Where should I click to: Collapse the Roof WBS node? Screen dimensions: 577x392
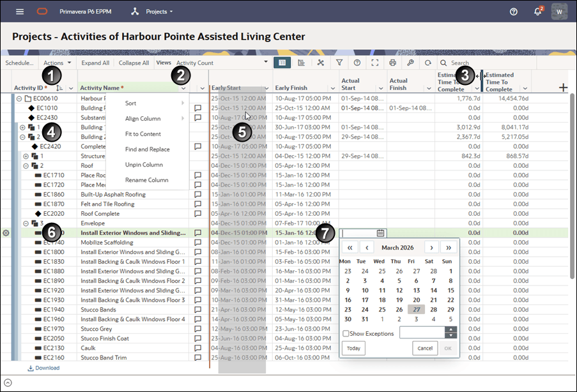26,166
